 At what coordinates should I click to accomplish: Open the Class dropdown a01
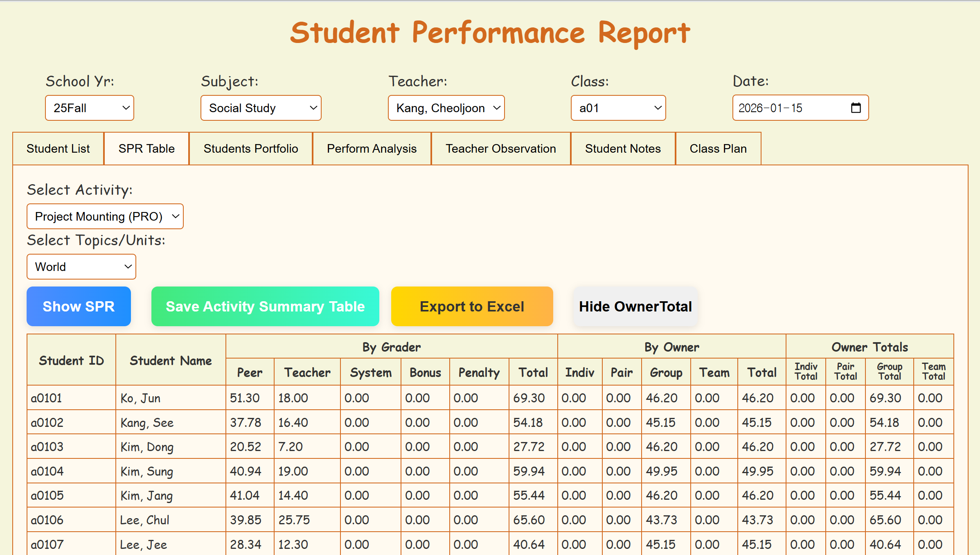618,108
